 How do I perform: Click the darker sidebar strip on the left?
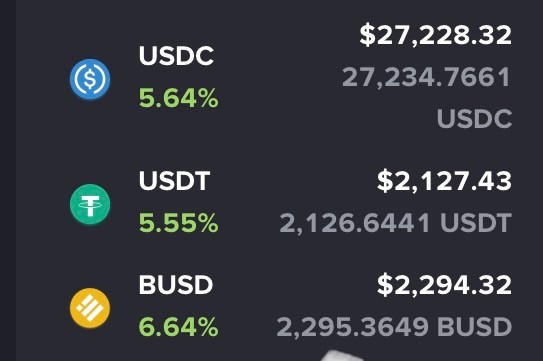coord(8,180)
